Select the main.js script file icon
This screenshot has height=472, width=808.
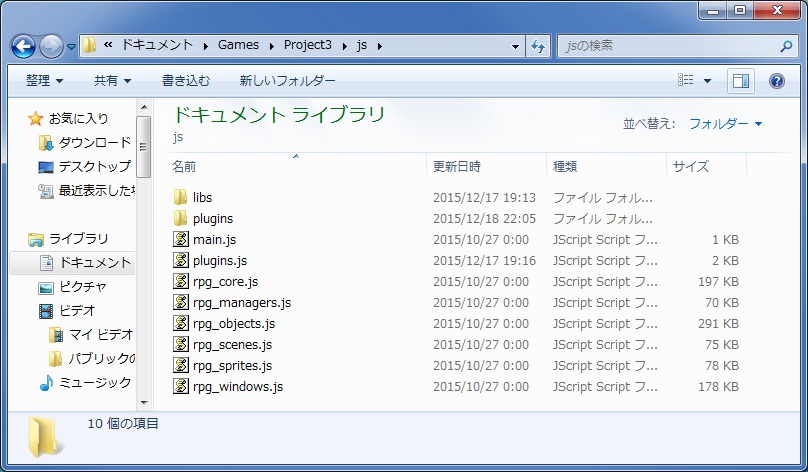coord(181,239)
